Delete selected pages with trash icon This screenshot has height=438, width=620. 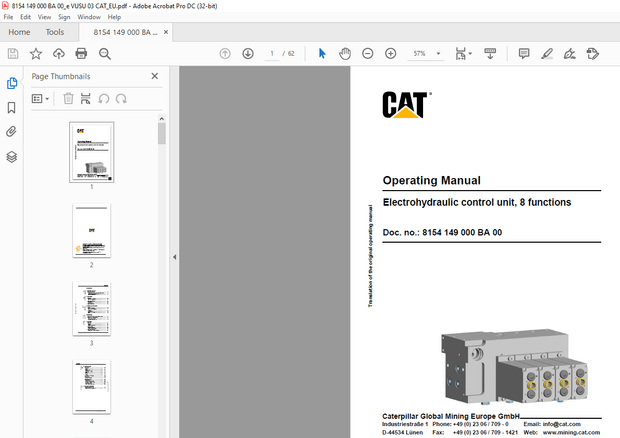[68, 98]
